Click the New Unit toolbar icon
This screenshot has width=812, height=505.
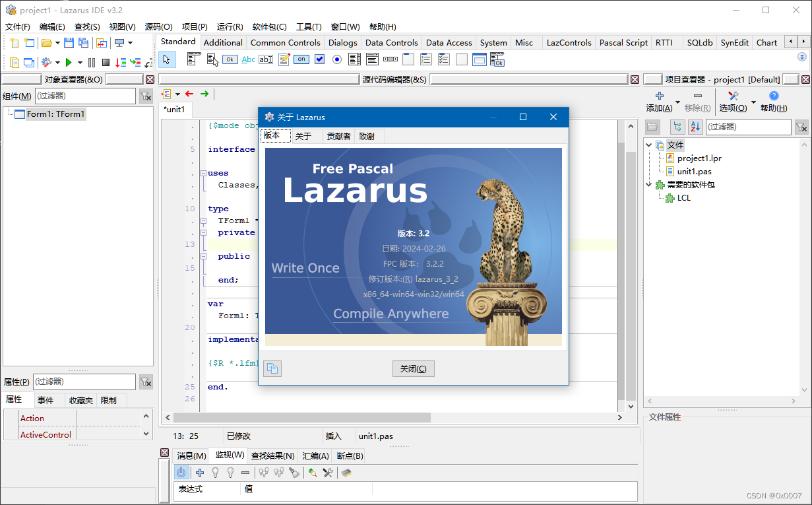15,43
